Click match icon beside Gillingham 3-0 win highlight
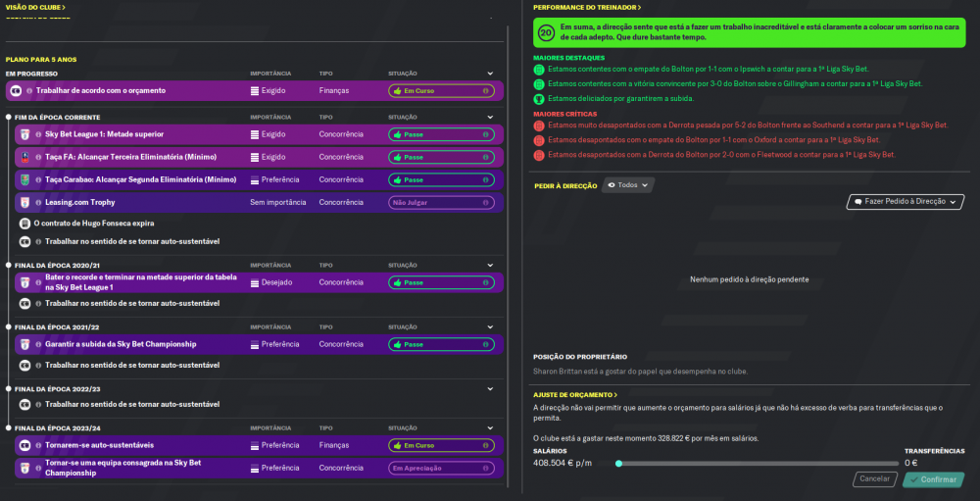980x501 pixels. [x=539, y=83]
